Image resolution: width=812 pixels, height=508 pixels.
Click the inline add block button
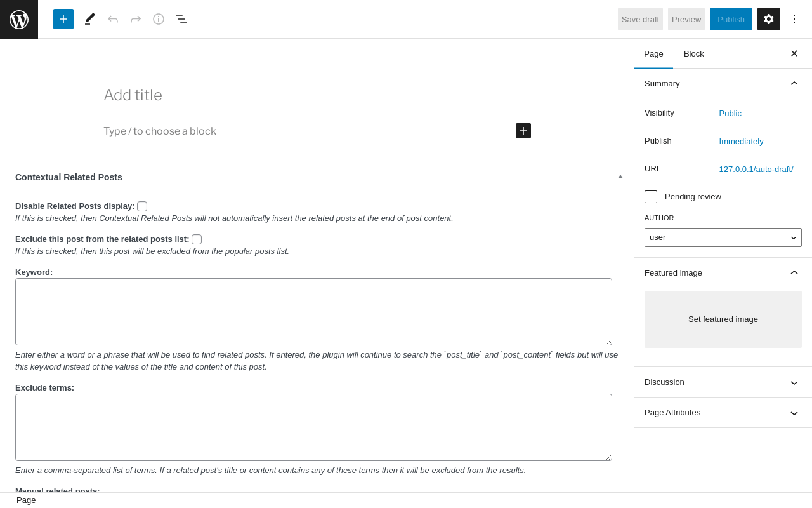(x=523, y=131)
